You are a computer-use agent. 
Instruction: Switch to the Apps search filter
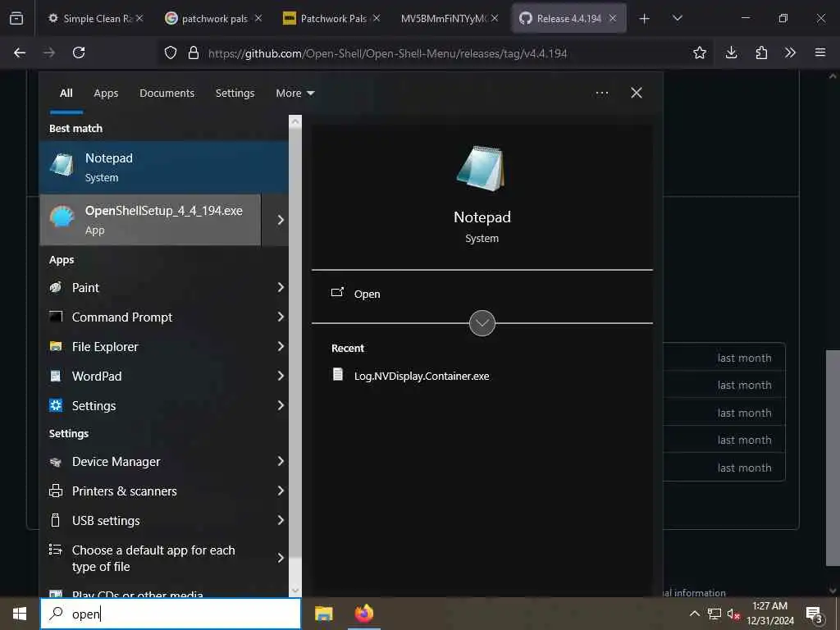[x=106, y=94]
